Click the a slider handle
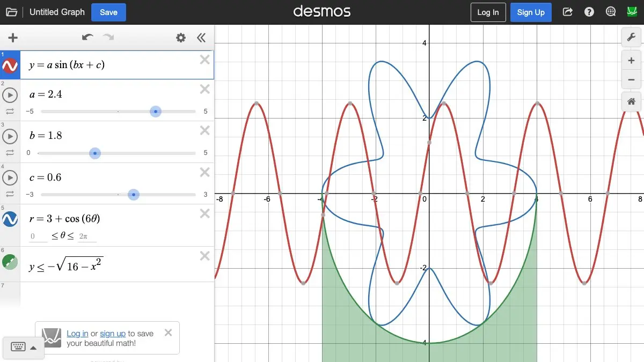Image resolution: width=644 pixels, height=362 pixels. pos(155,112)
